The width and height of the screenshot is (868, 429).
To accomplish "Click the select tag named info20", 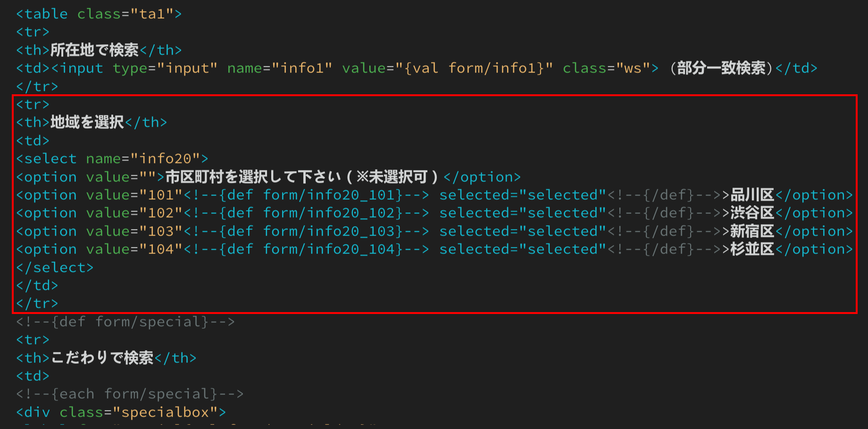I will click(x=112, y=159).
